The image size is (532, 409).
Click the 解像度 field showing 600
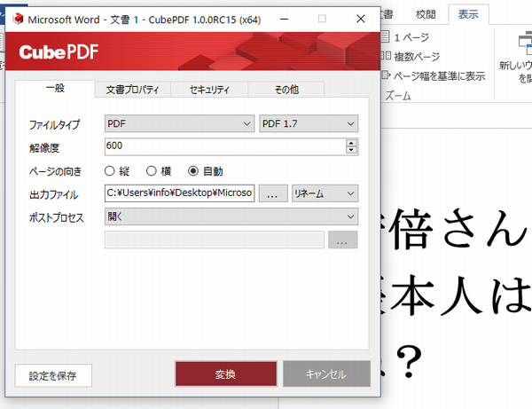click(x=225, y=146)
